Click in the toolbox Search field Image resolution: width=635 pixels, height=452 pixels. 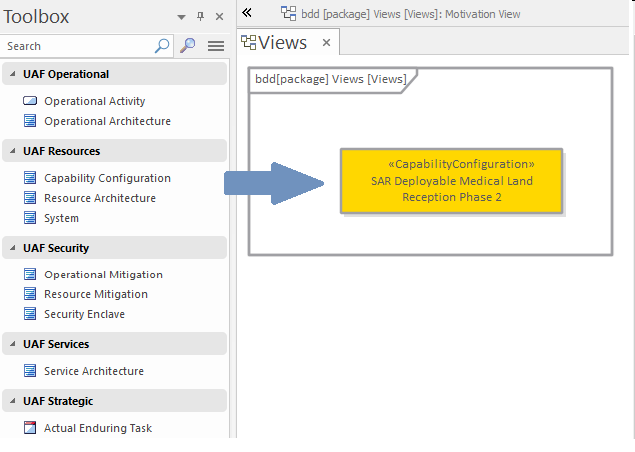coord(78,46)
